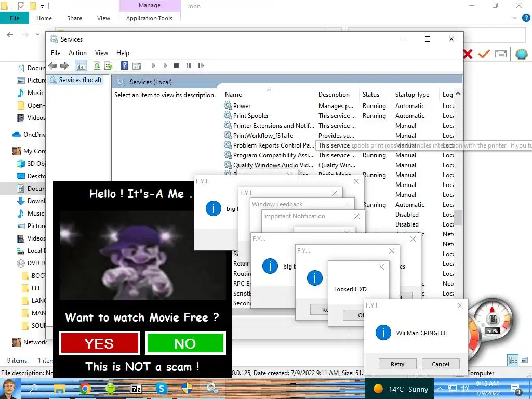
Task: Click the weather widget showing 14°C Sunny
Action: click(x=401, y=389)
